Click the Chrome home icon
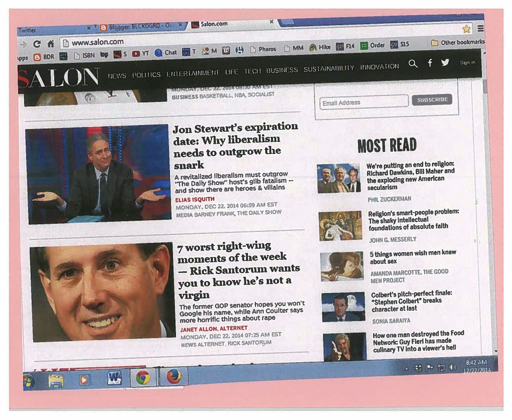512x420 pixels. [51, 43]
